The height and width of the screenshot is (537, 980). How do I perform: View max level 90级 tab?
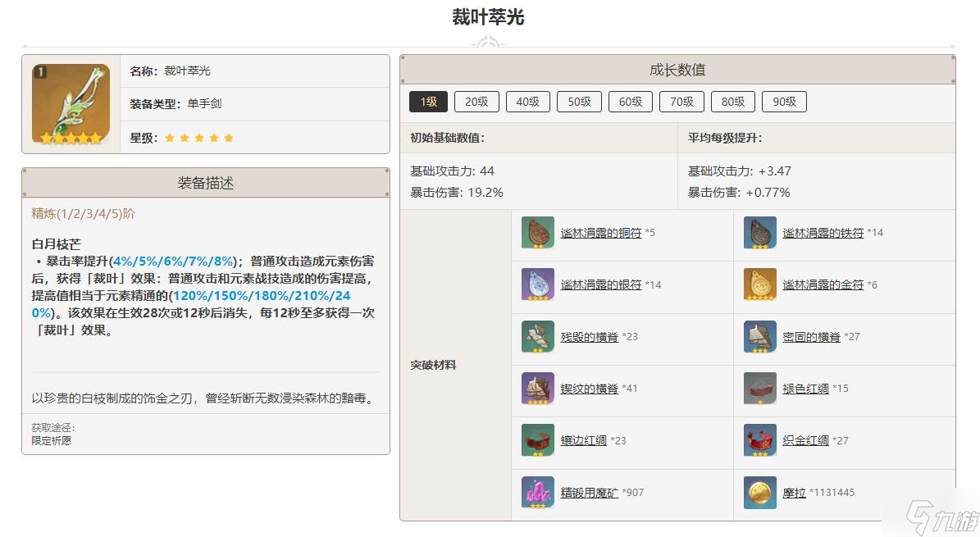pyautogui.click(x=784, y=102)
